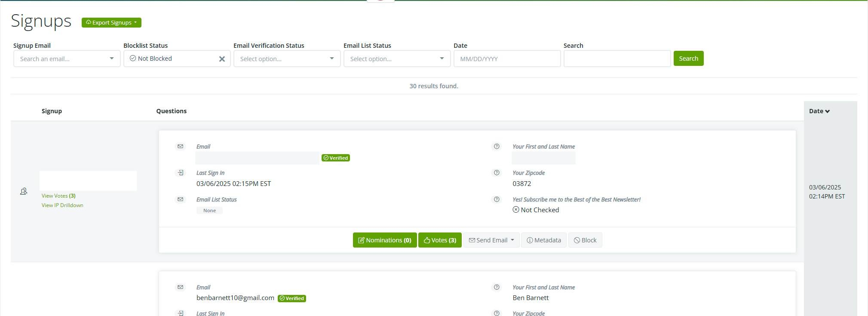Screen dimensions: 868x316
Task: Click the user profile icon beside first signup
Action: pos(24,191)
